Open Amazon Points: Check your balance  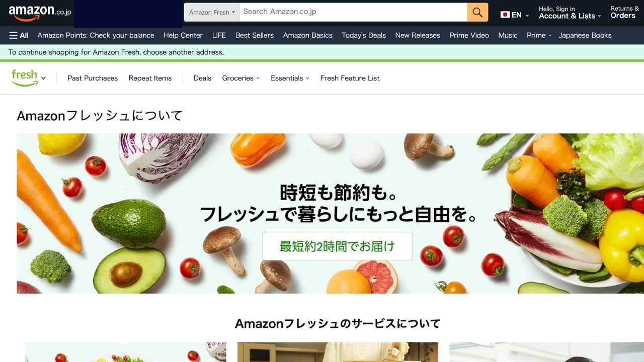click(x=96, y=35)
